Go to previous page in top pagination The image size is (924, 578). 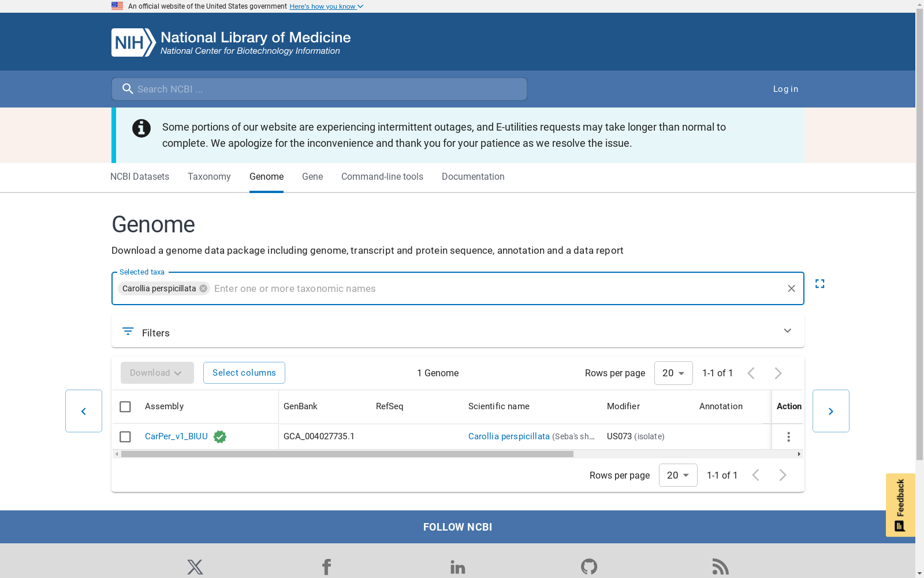[x=751, y=373]
